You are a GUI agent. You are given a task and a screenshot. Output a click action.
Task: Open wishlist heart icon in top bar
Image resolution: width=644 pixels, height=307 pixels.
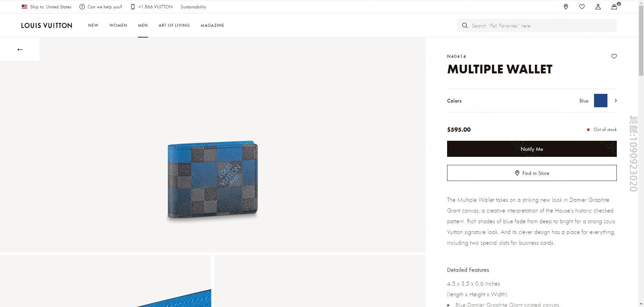tap(582, 7)
